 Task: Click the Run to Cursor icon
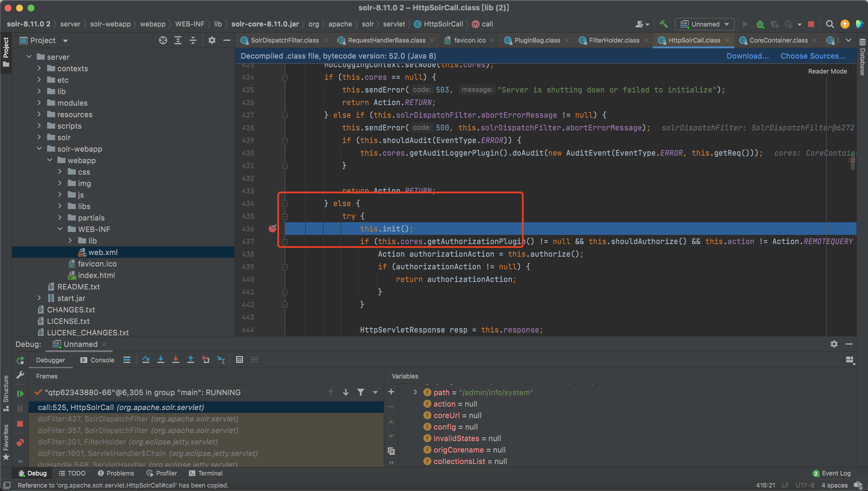221,360
